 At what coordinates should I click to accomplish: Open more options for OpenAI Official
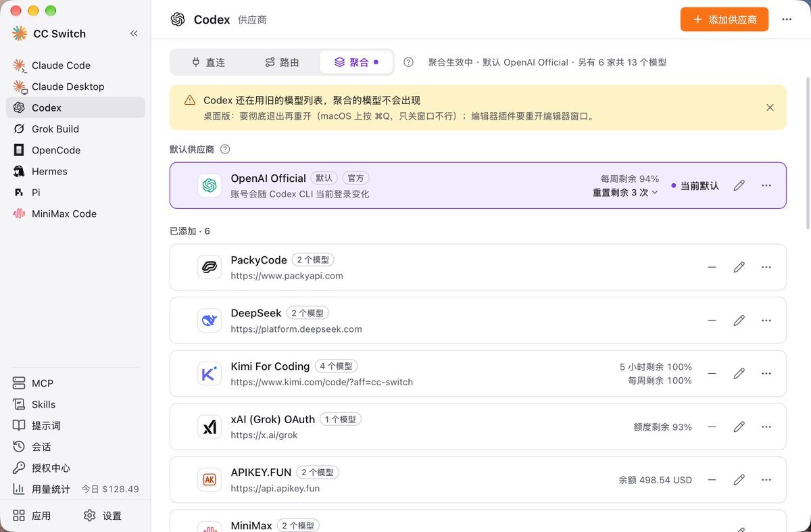[x=766, y=185]
